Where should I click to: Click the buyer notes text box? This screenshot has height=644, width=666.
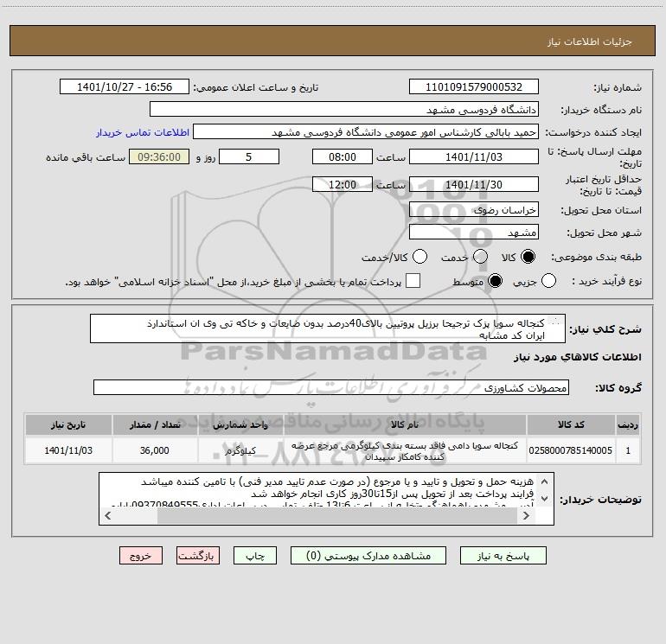click(326, 499)
